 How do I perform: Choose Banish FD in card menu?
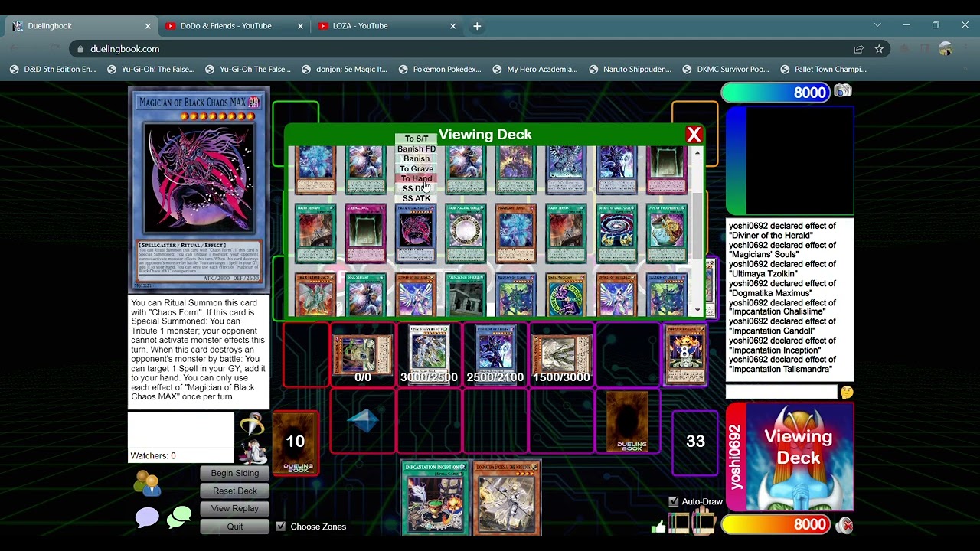(416, 148)
